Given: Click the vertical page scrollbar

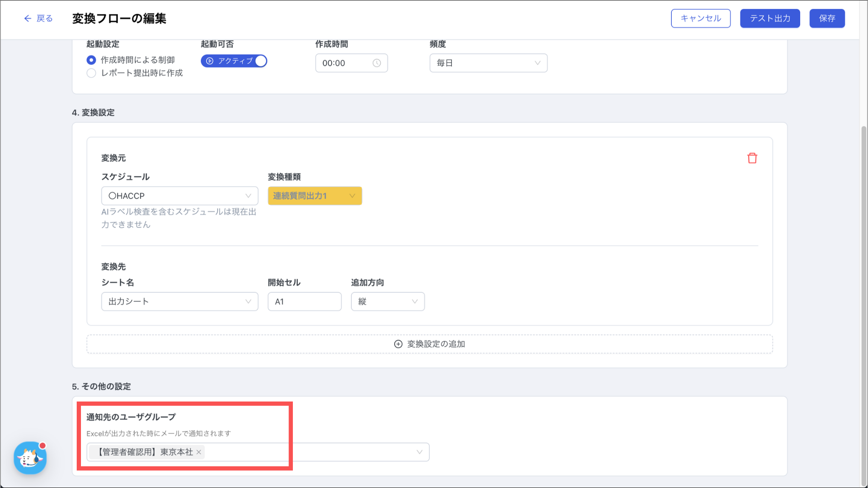Looking at the screenshot, I should [864, 305].
